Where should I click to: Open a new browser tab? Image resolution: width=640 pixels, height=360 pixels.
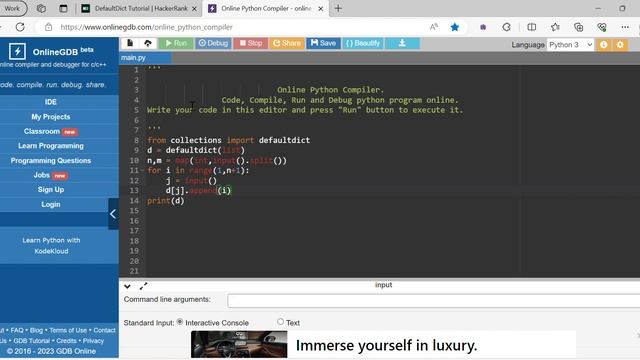click(x=338, y=8)
